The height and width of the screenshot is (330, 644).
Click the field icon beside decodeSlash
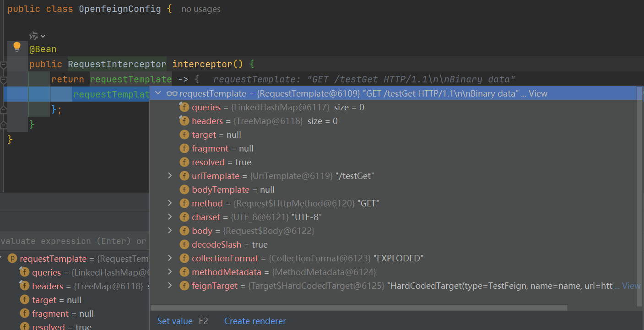(184, 244)
